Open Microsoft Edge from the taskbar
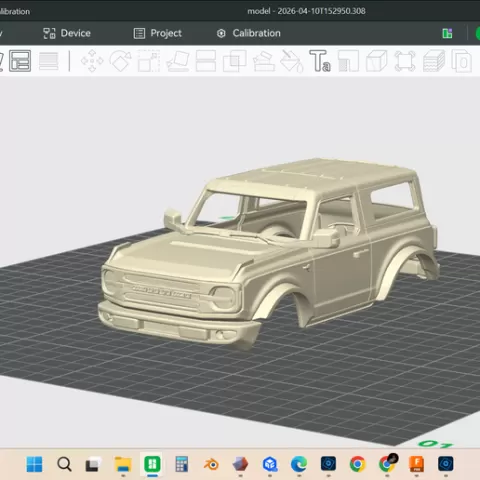Image resolution: width=480 pixels, height=480 pixels. (x=299, y=464)
